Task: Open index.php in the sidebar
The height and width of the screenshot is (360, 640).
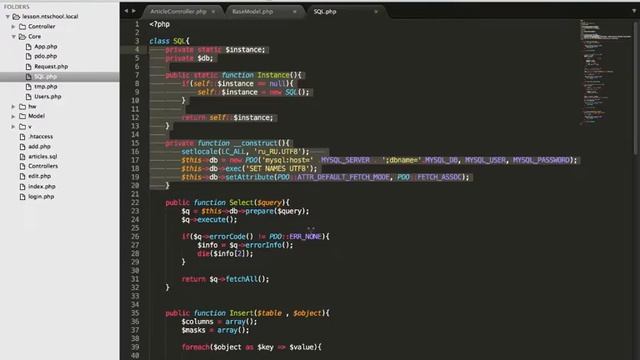Action: point(42,187)
